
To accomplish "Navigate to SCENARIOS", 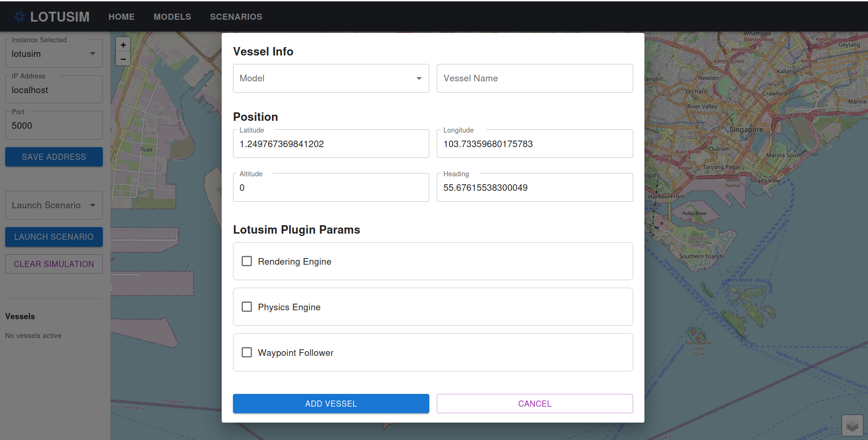I will pyautogui.click(x=236, y=17).
